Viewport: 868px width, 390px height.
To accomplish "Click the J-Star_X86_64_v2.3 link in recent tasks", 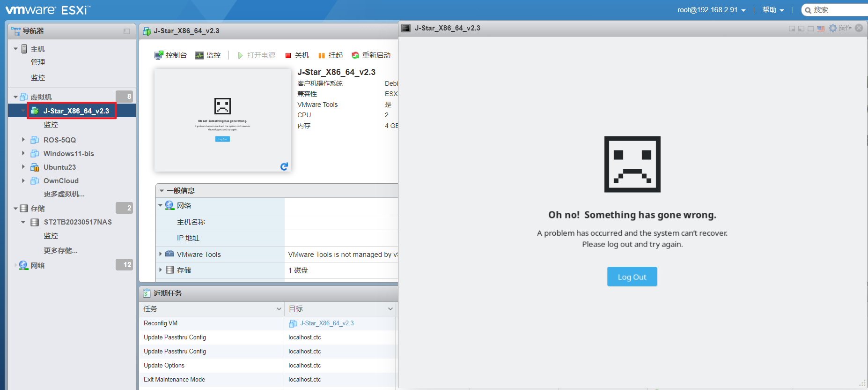I will point(327,323).
